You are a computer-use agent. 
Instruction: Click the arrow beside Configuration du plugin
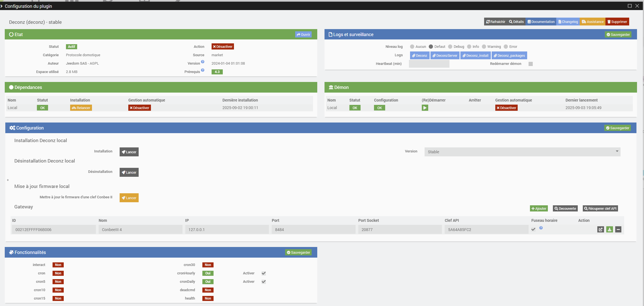(x=2, y=6)
